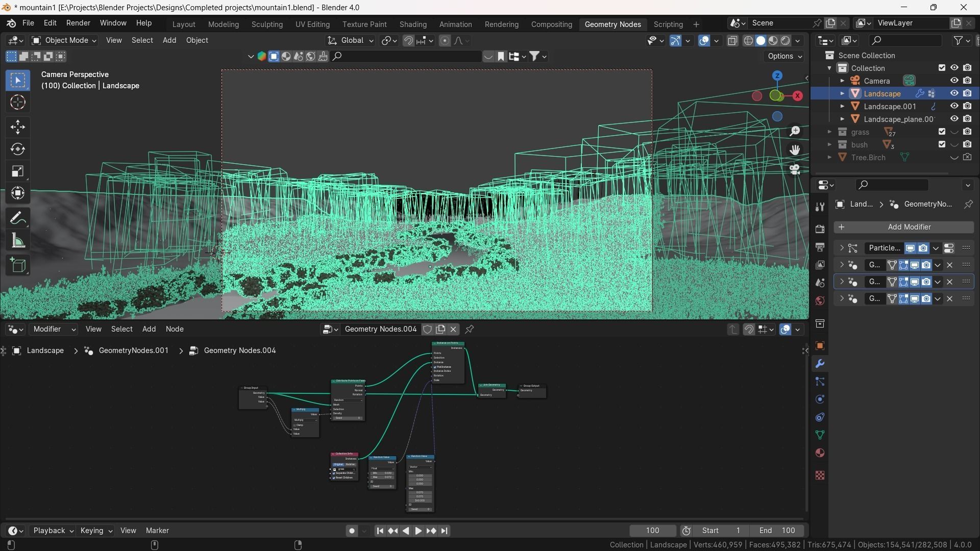Toggle camera view icon in viewport
The height and width of the screenshot is (551, 980).
click(x=795, y=169)
